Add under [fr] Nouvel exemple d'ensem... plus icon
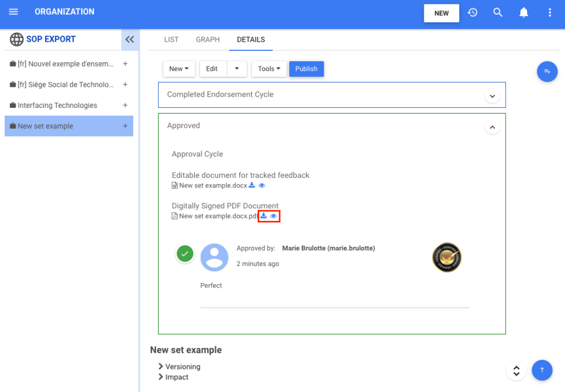 125,64
